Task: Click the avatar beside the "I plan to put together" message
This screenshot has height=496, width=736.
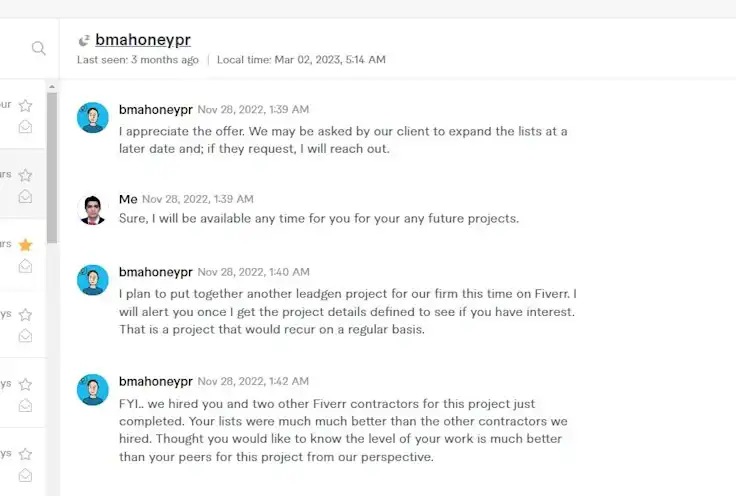Action: pyautogui.click(x=93, y=280)
